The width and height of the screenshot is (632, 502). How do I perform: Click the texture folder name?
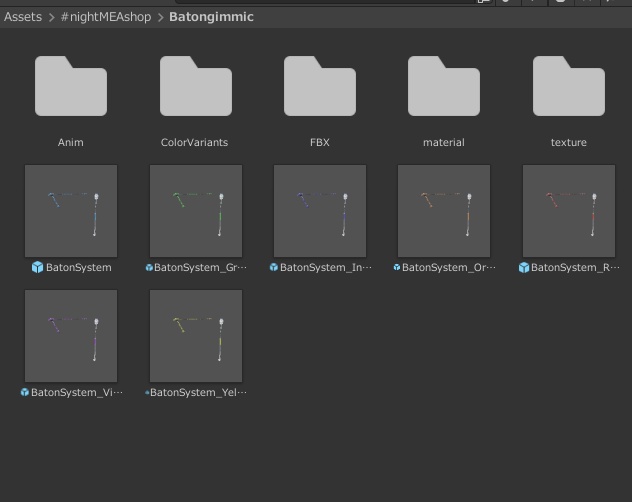[569, 142]
